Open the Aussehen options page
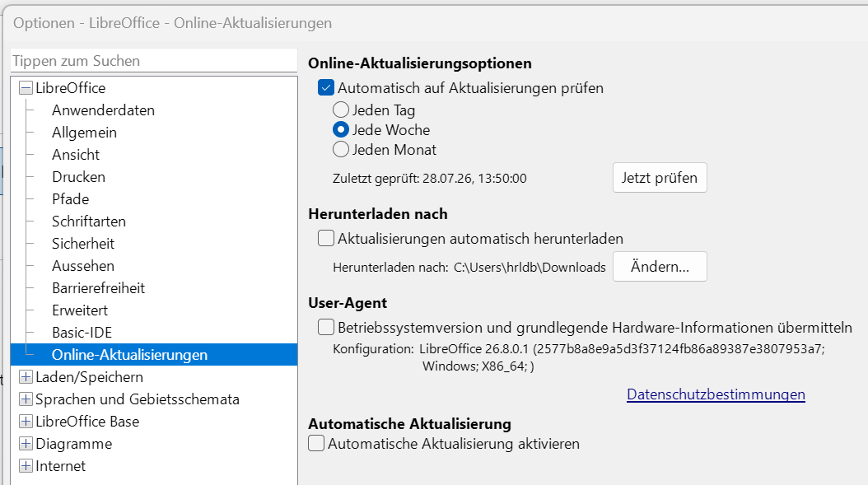Screen dimensions: 868x485 pyautogui.click(x=83, y=266)
